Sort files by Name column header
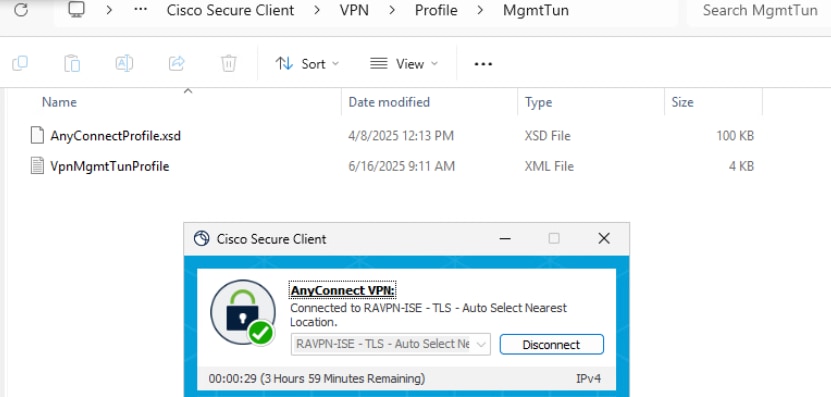This screenshot has width=831, height=397. pyautogui.click(x=59, y=102)
